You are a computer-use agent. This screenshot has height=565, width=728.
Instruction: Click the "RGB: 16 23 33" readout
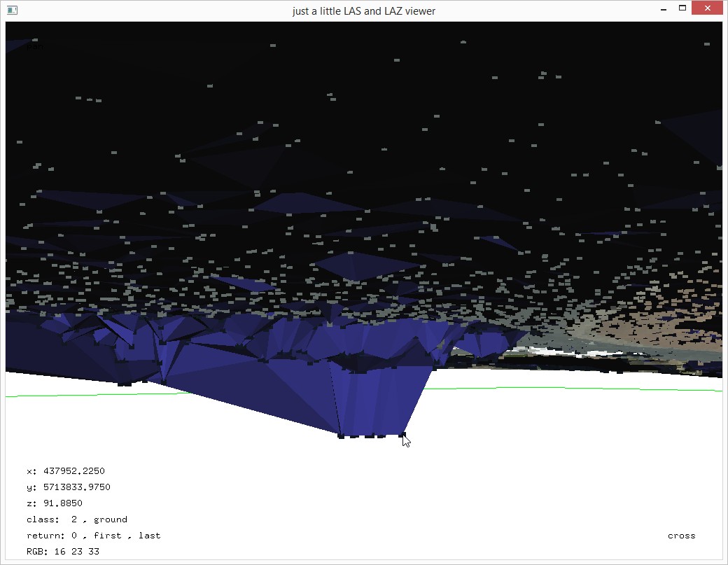(63, 552)
